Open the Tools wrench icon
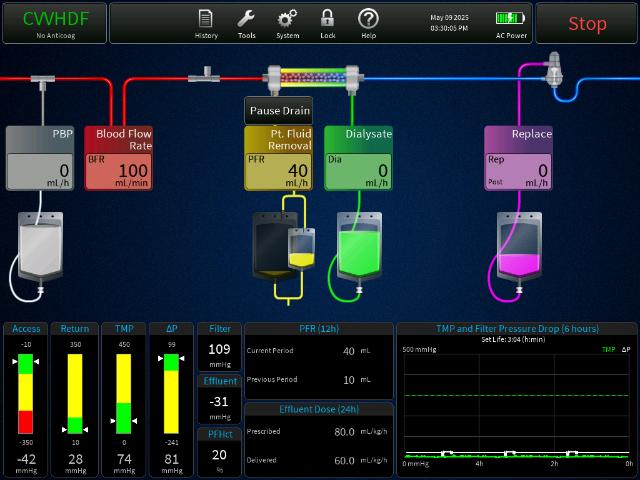640x480 pixels. 247,22
